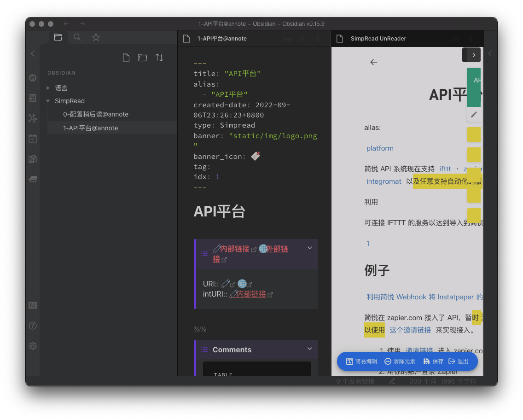The image size is (523, 420).
Task: Select the SimpRead UnReader pane title
Action: [378, 39]
